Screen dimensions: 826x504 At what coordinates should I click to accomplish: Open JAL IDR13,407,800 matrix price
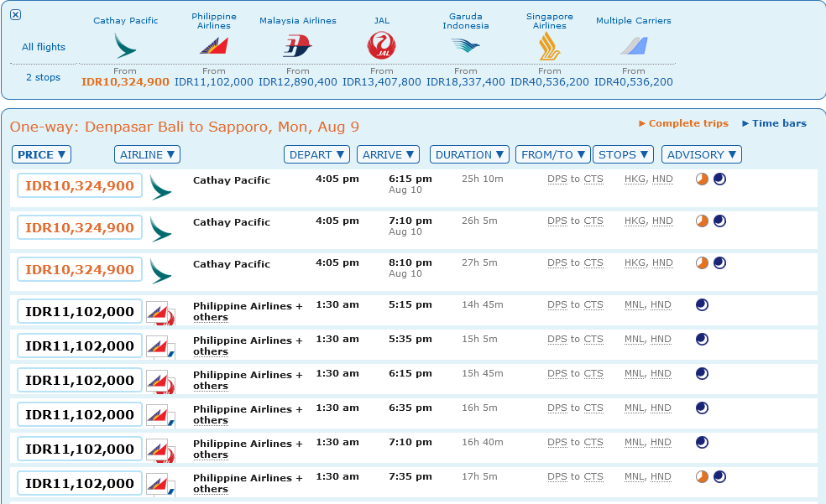pyautogui.click(x=381, y=82)
